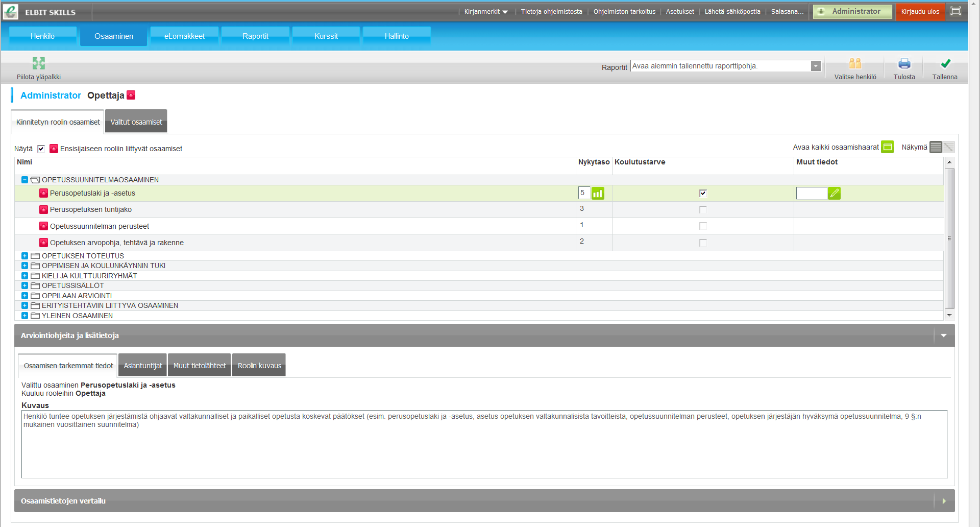Image resolution: width=980 pixels, height=527 pixels.
Task: Expand OPETUSSISÄLLÖT branch
Action: 24,285
